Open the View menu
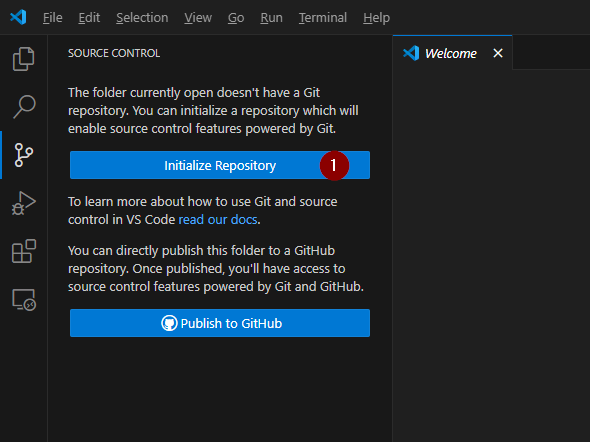The height and width of the screenshot is (442, 590). click(x=198, y=18)
